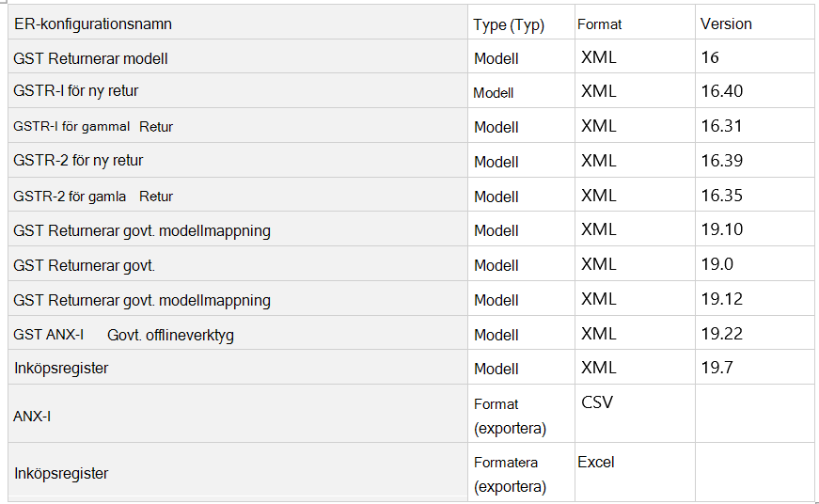Select the CSV format cell
This screenshot has height=504, width=819.
(635, 414)
